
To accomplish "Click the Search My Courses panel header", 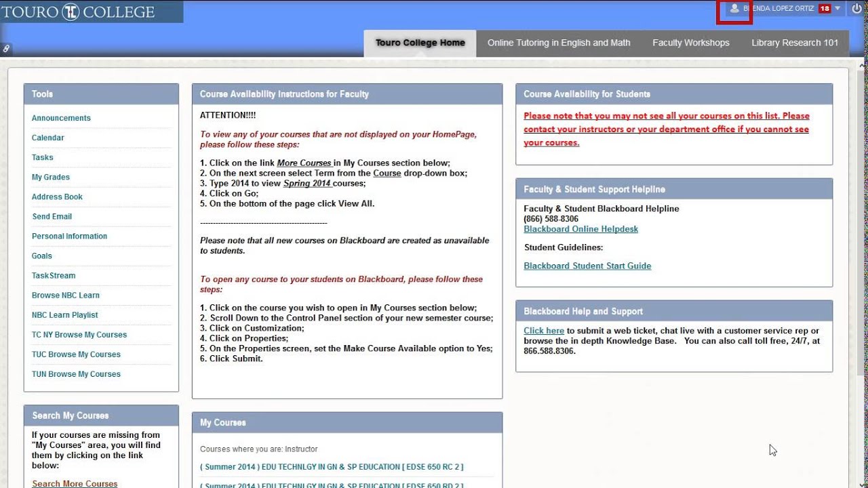I will coord(101,415).
